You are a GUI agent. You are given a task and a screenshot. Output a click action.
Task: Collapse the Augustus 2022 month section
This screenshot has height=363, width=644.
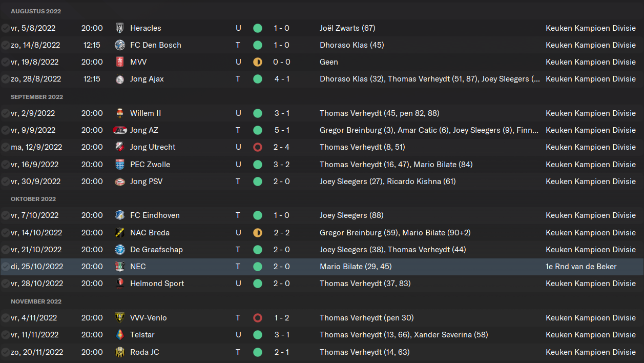point(36,11)
